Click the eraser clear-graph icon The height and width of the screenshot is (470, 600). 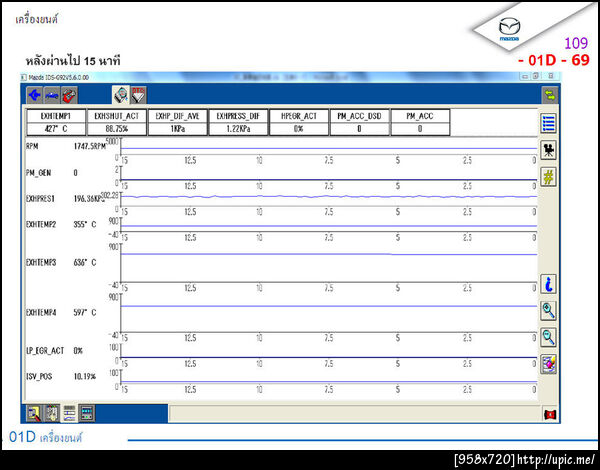point(548,364)
